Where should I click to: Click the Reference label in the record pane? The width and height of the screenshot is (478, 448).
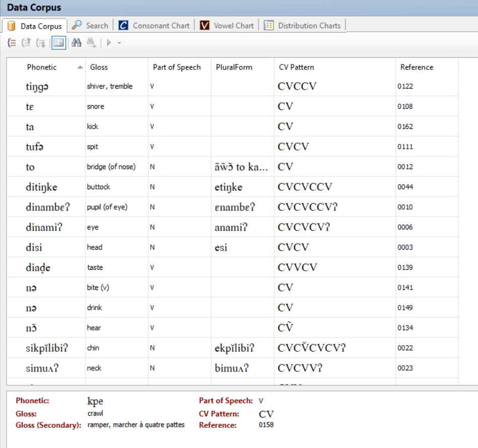pyautogui.click(x=219, y=424)
